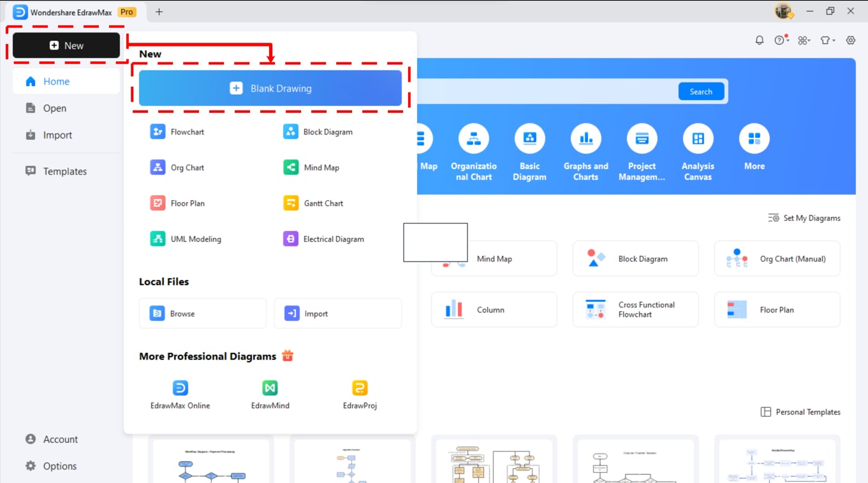Image resolution: width=868 pixels, height=483 pixels.
Task: Open Options in the sidebar
Action: pyautogui.click(x=66, y=466)
